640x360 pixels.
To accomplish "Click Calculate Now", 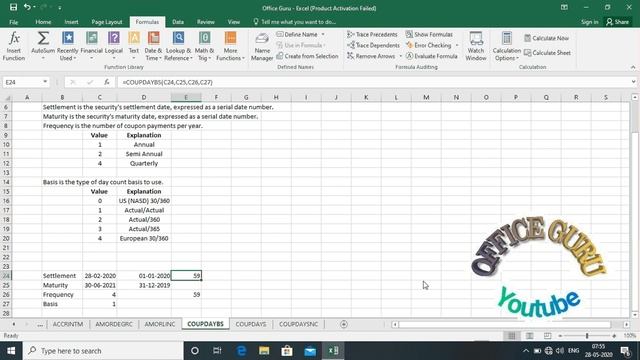I will pyautogui.click(x=547, y=38).
